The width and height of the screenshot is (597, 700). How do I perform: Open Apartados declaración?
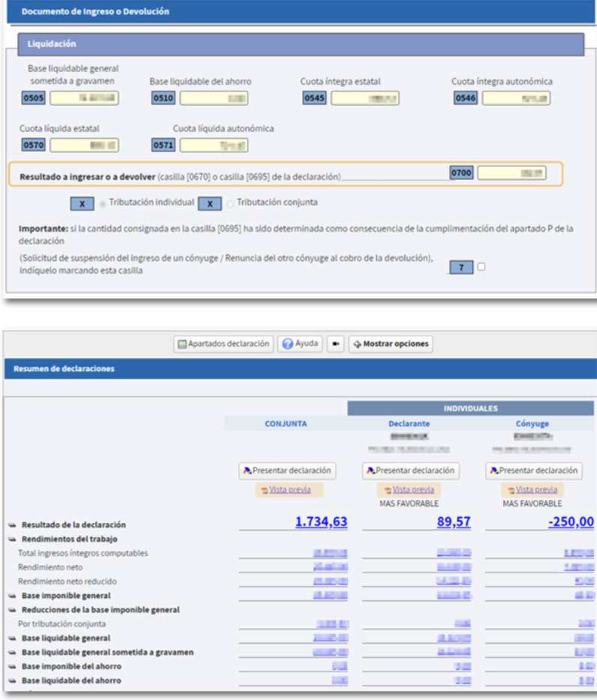(223, 344)
